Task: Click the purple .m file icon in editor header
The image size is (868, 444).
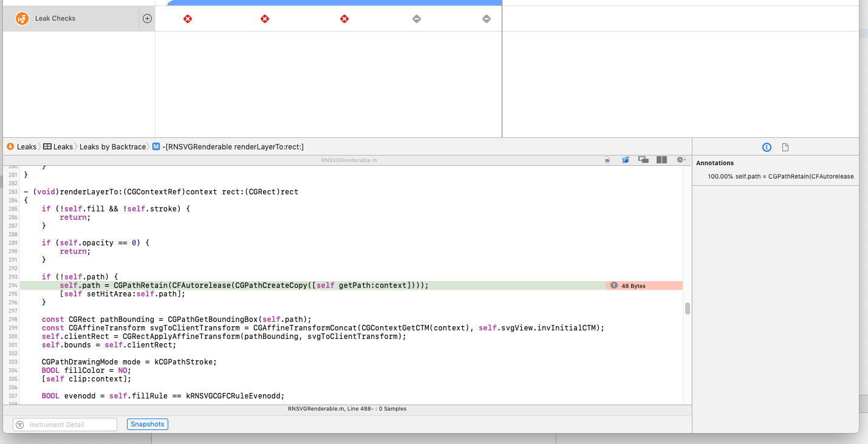Action: [x=607, y=160]
